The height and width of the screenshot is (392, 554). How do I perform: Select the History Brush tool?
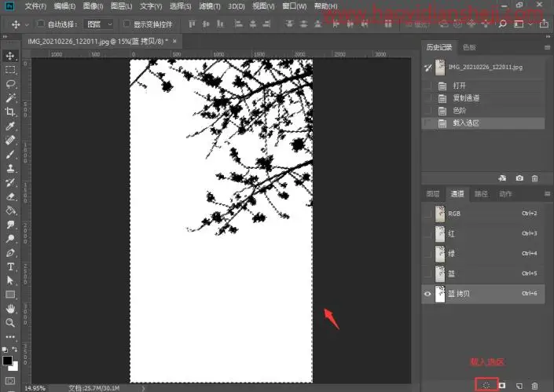[10, 182]
